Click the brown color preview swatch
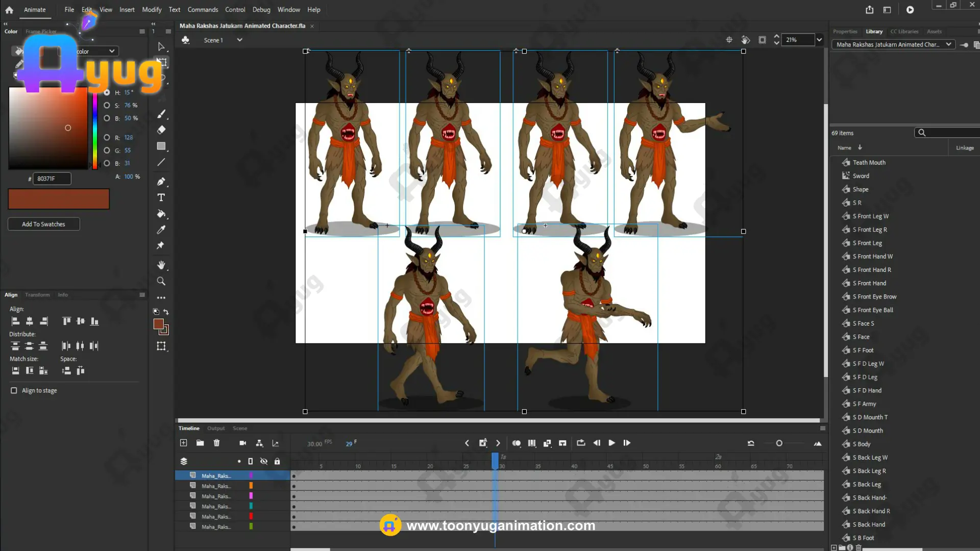This screenshot has width=980, height=551. pos(59,199)
